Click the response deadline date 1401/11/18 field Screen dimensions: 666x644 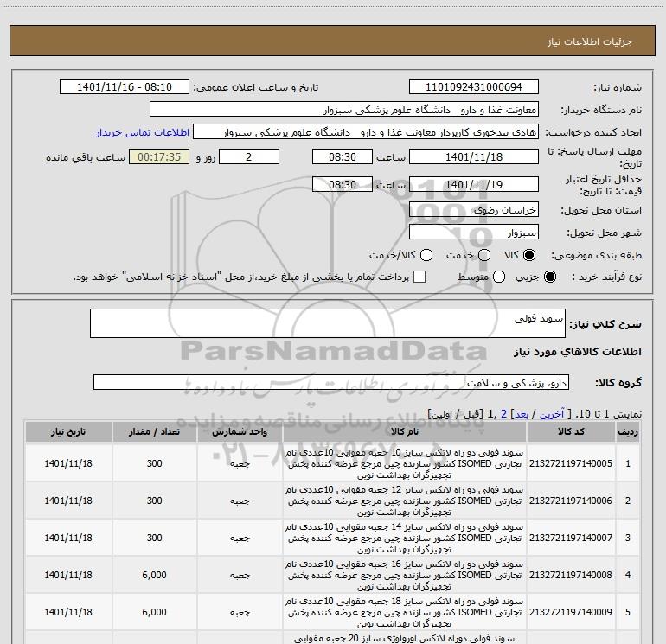(474, 156)
